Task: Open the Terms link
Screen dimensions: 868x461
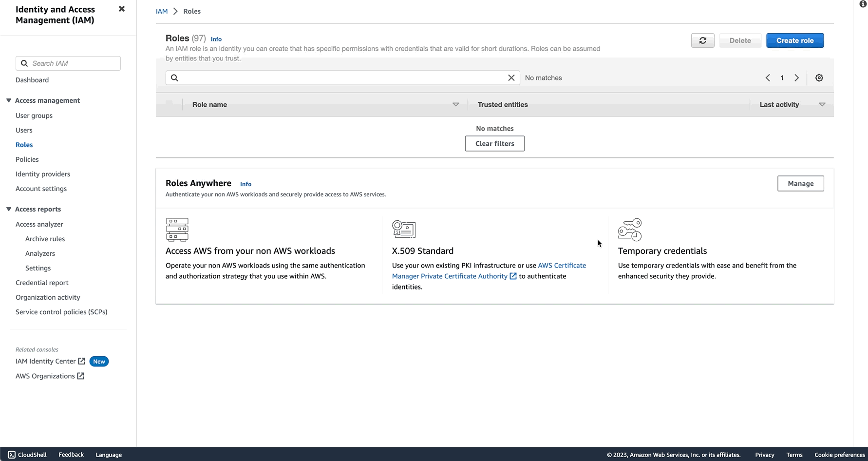Action: point(794,455)
